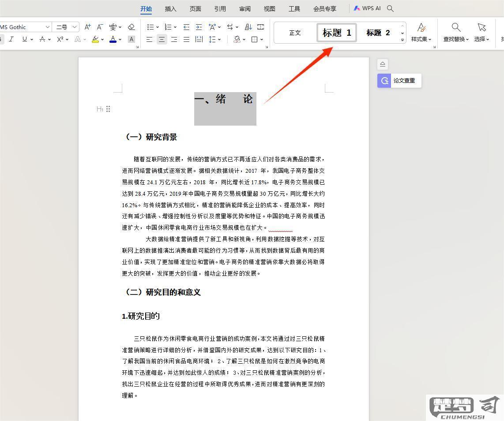Apply numbered list icon
Viewport: 504px width, 421px height.
pyautogui.click(x=168, y=27)
